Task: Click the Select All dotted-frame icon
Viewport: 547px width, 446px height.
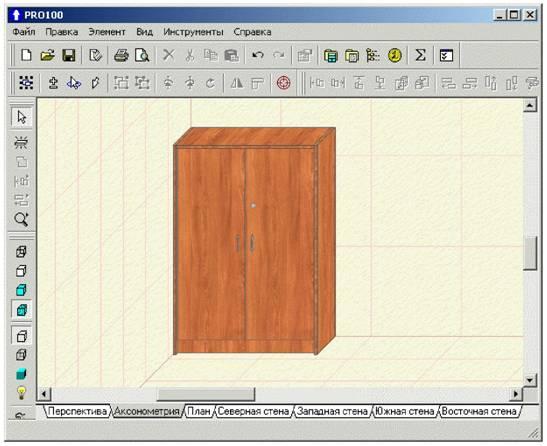Action: coord(26,83)
